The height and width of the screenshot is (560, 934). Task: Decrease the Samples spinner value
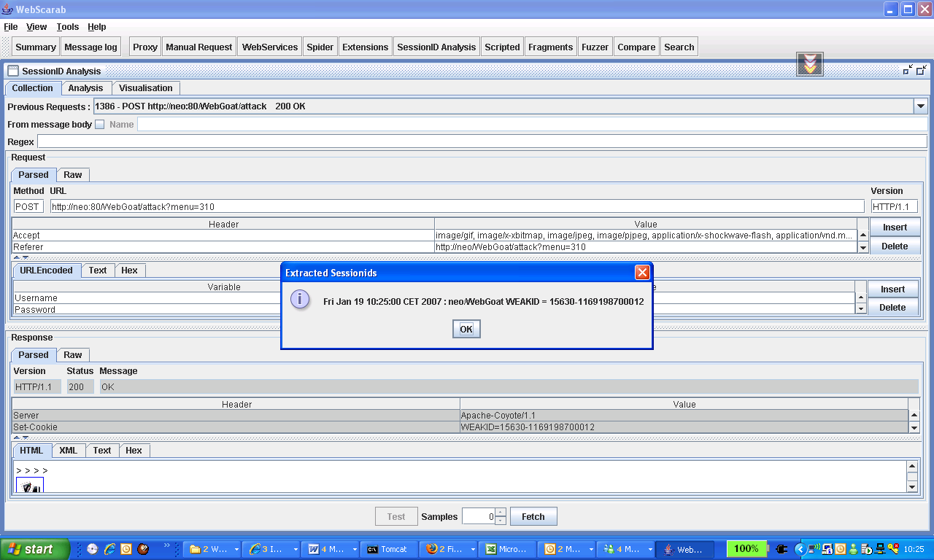[x=500, y=521]
